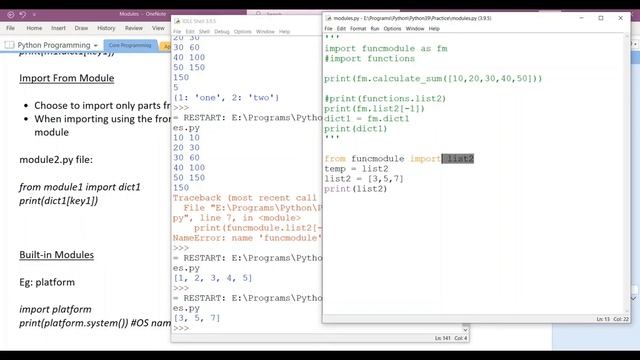640x360 pixels.
Task: Click the last '>>>' prompt in IDLE Shell
Action: (181, 328)
